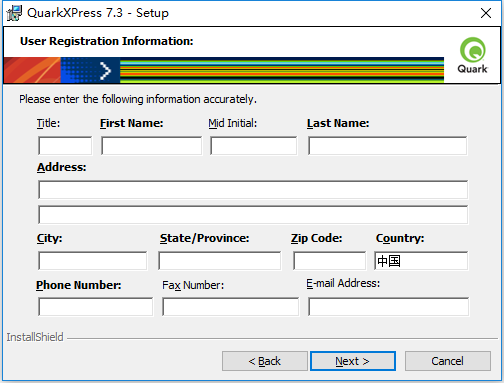Go back with the Back button
The width and height of the screenshot is (504, 383).
pyautogui.click(x=265, y=361)
